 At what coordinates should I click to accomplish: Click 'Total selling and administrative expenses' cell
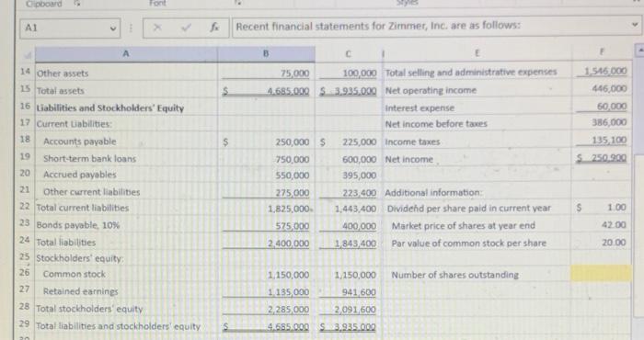(471, 73)
